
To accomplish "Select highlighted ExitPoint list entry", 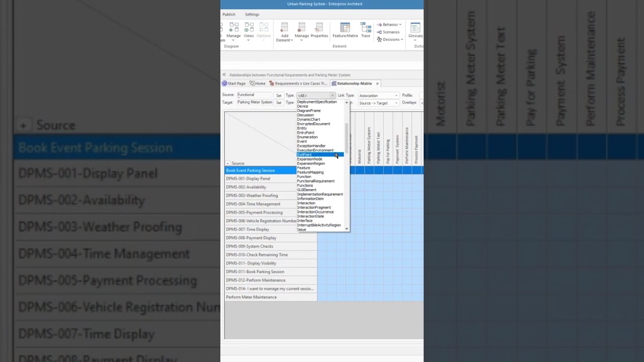I will [x=320, y=155].
